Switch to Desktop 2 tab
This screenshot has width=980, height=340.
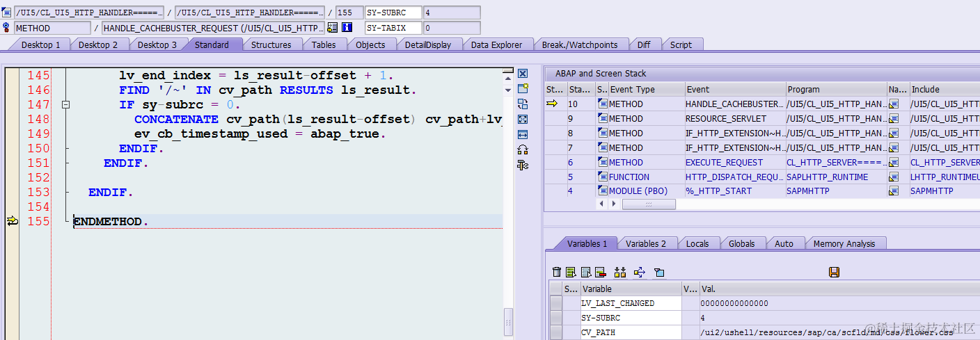click(x=97, y=44)
